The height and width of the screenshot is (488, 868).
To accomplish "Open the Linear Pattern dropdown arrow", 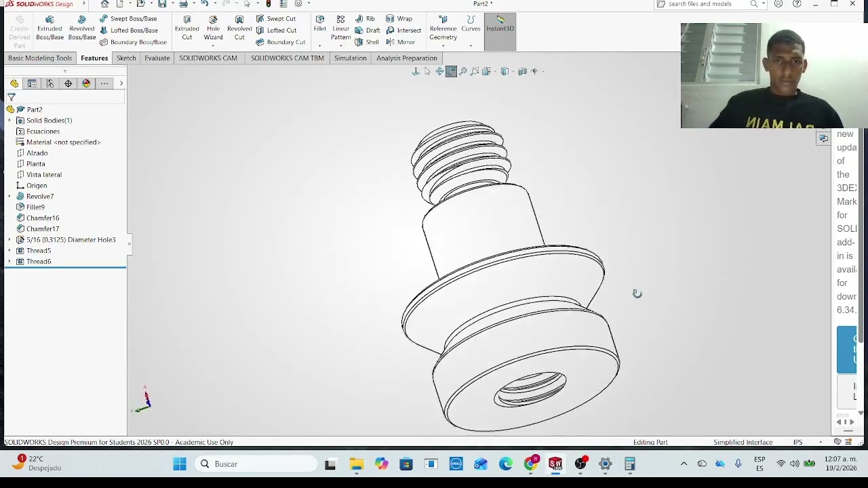I will pos(340,46).
